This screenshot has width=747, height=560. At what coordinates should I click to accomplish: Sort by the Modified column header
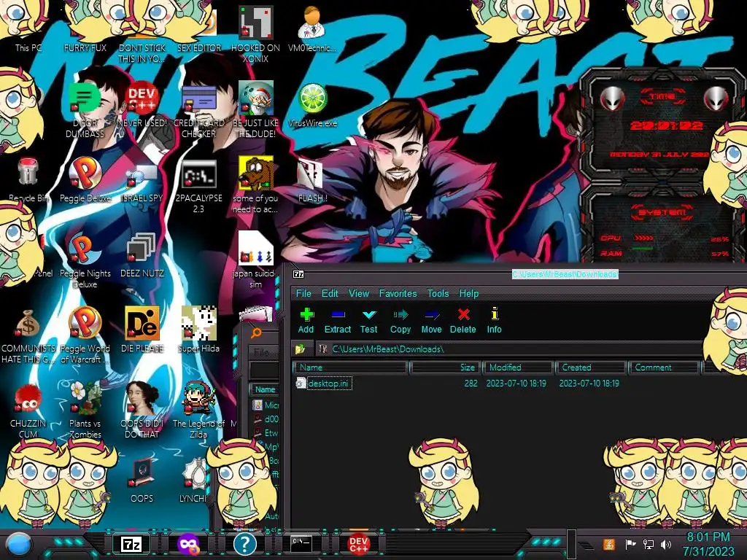[519, 367]
